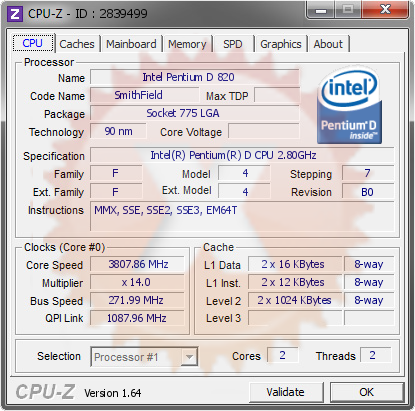Click the Multiplier value 'x 14.0'

tap(137, 282)
